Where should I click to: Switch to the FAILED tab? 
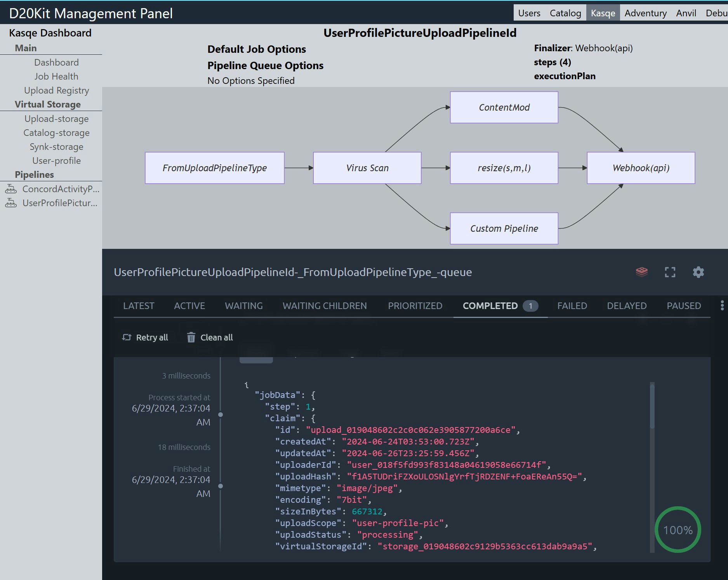click(x=572, y=306)
